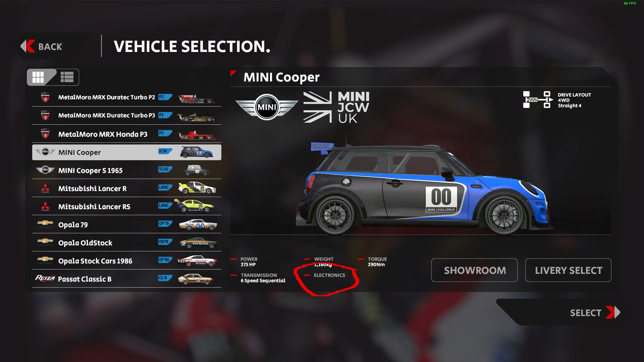Select the MINI Cooper S 1965 vehicle
The image size is (644, 362).
coord(126,170)
